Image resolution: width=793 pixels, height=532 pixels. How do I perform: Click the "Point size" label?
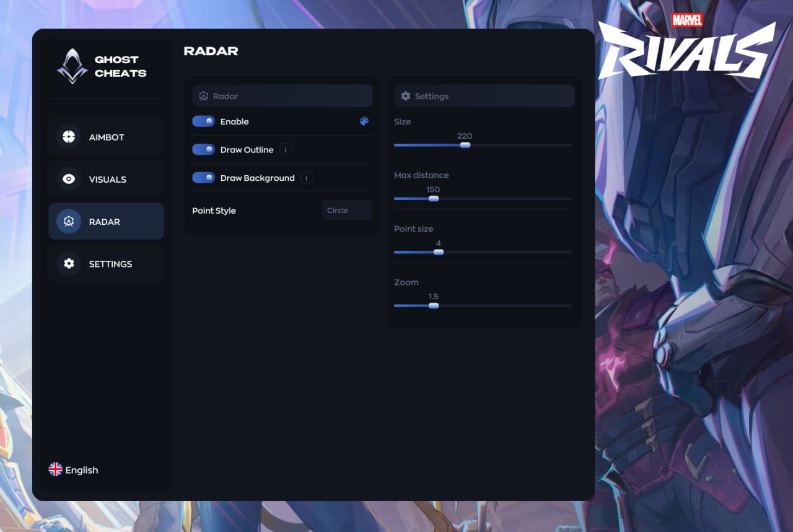pos(414,229)
